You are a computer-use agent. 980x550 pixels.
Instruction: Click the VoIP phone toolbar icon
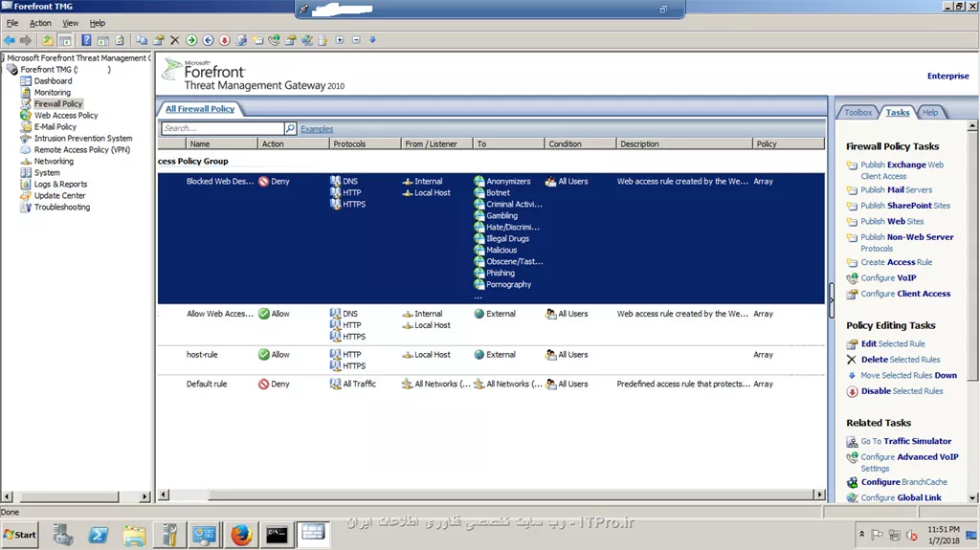(275, 40)
